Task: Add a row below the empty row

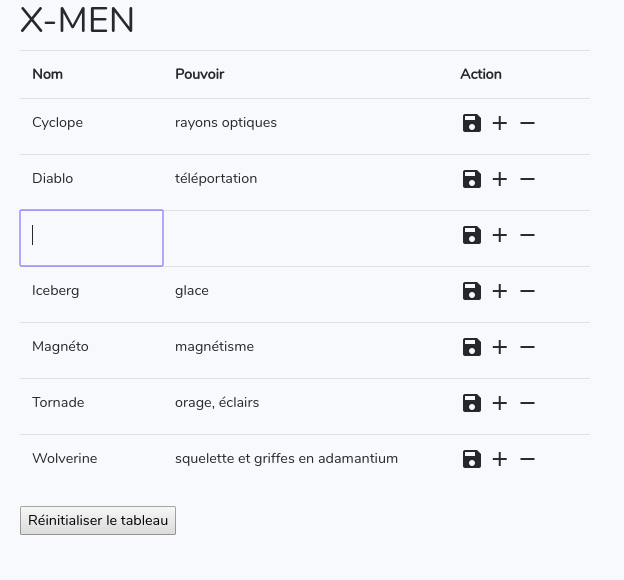Action: tap(500, 235)
